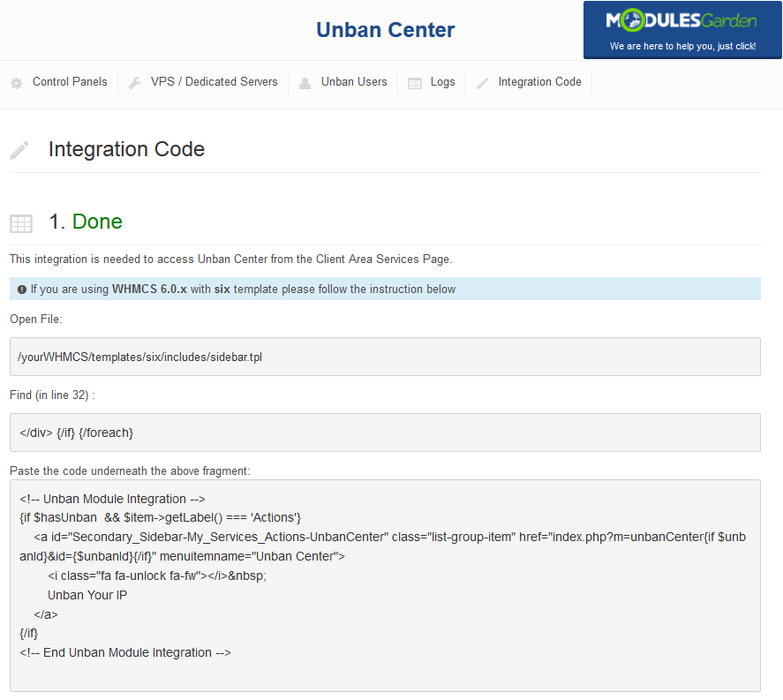
Task: Click the info exclamation icon in blue notice
Action: (x=21, y=290)
